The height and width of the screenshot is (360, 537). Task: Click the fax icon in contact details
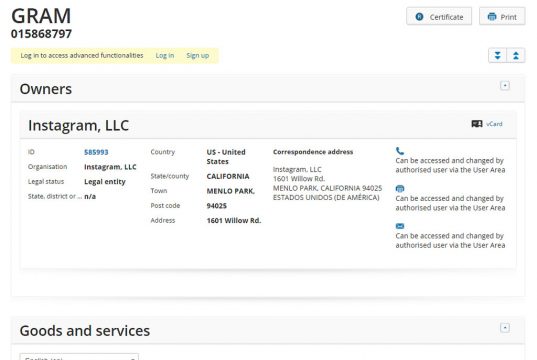point(400,188)
